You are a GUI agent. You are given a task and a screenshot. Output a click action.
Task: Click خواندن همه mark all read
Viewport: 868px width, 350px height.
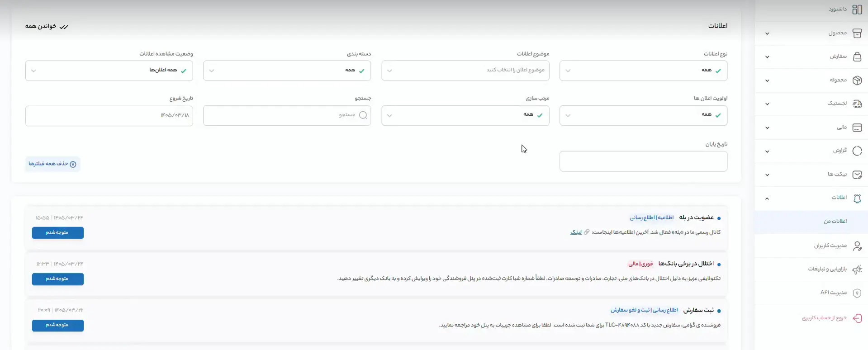click(x=47, y=26)
